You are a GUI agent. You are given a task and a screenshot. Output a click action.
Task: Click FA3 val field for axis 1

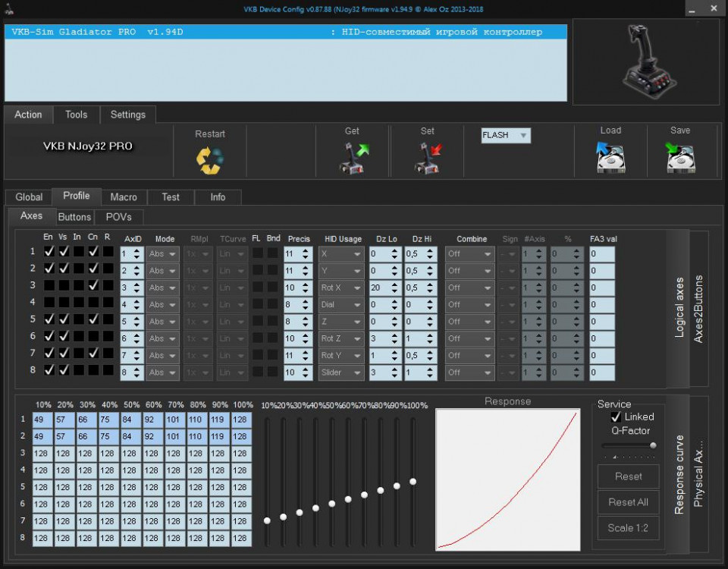point(602,254)
